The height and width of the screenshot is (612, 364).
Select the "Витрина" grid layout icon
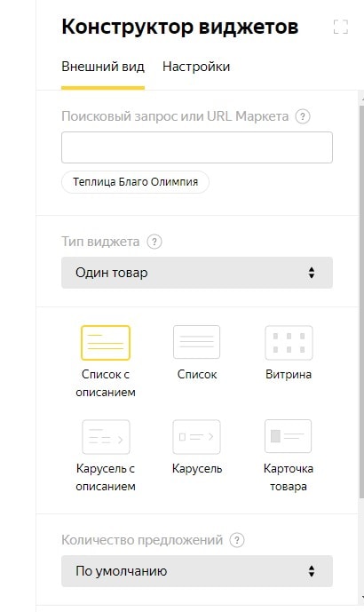coord(289,342)
